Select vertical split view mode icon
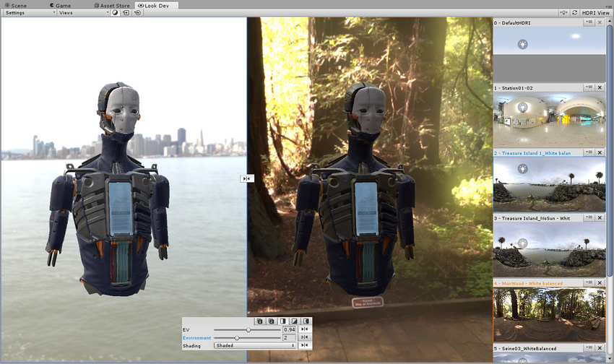The width and height of the screenshot is (614, 364). pos(283,321)
